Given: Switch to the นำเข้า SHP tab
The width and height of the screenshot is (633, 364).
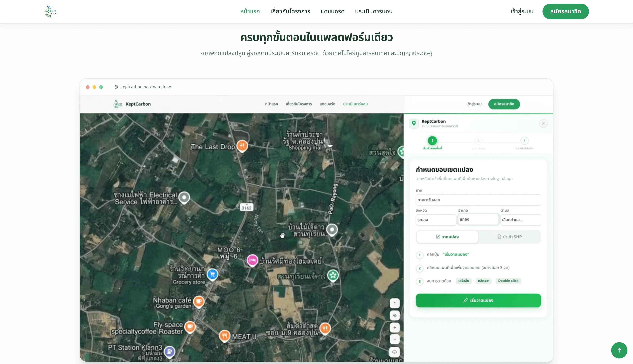Looking at the screenshot, I should click(x=509, y=237).
